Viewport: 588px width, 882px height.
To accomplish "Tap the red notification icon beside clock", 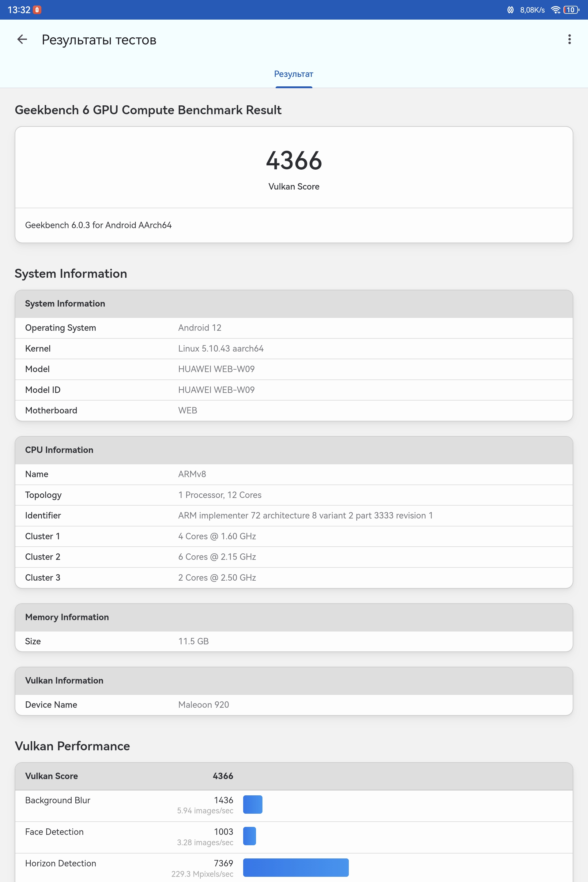I will 37,10.
